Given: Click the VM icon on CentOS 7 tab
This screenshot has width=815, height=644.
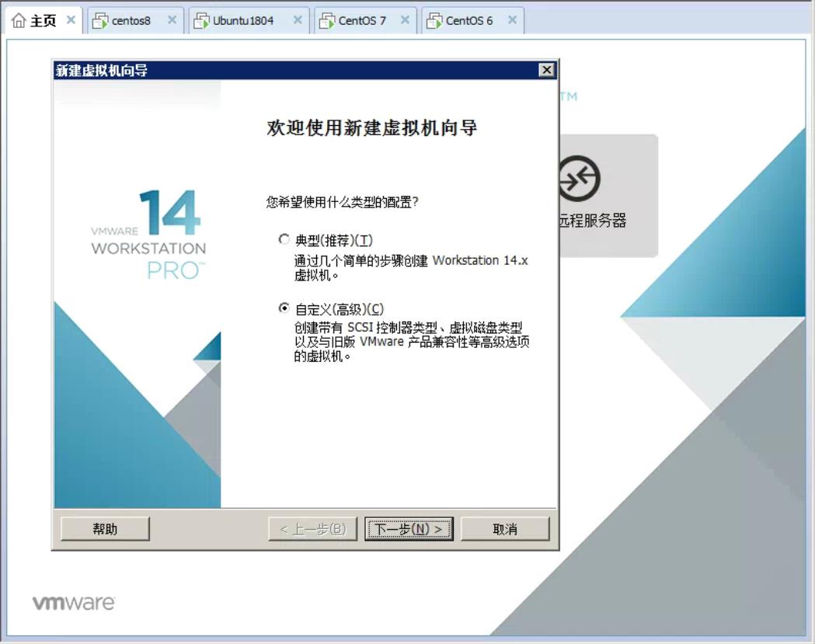Looking at the screenshot, I should click(327, 21).
